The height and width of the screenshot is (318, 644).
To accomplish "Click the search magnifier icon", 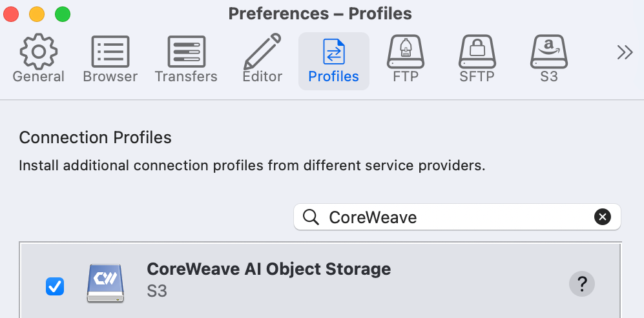I will coord(311,217).
